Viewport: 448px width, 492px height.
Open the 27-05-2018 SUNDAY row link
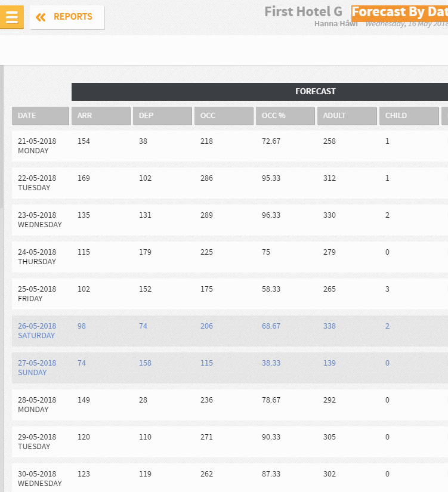37,368
